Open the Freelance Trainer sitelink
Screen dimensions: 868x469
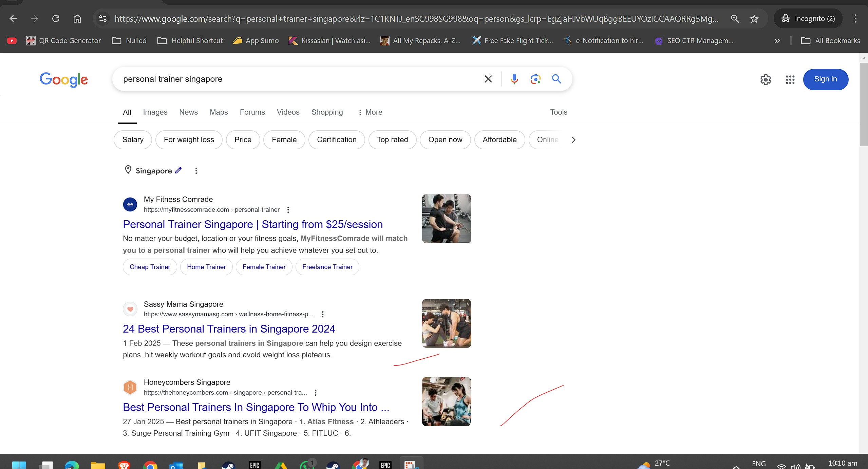click(327, 267)
